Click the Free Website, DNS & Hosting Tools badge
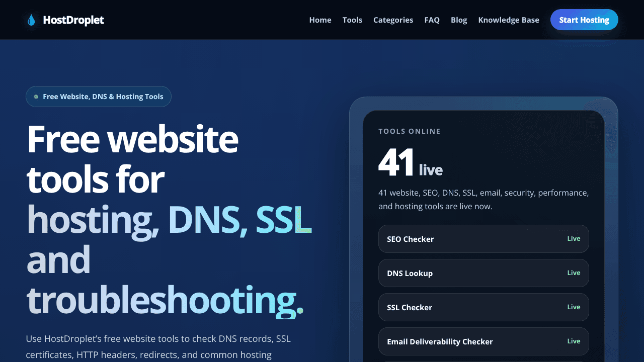Image resolution: width=644 pixels, height=362 pixels. (x=99, y=97)
